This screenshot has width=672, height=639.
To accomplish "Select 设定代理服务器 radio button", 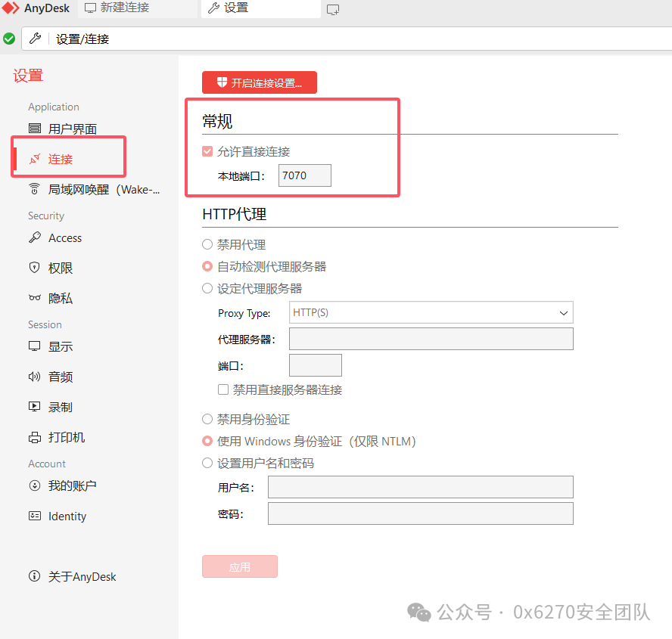I will pyautogui.click(x=207, y=288).
